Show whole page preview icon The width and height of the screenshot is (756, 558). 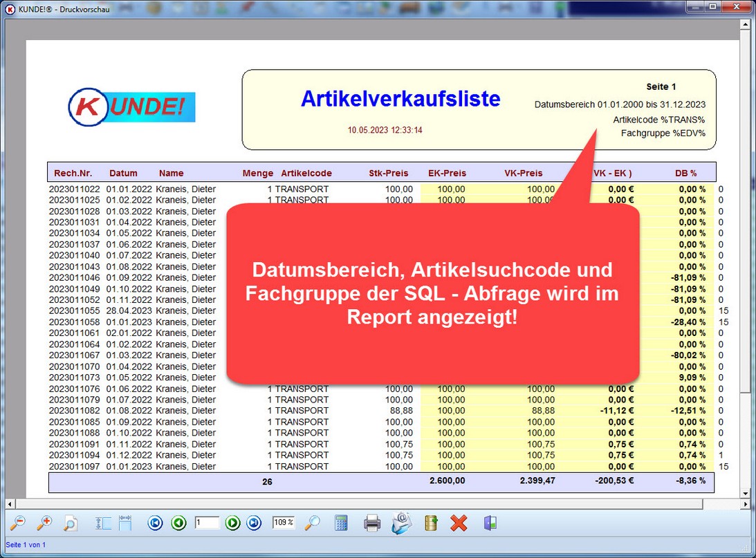click(x=70, y=523)
